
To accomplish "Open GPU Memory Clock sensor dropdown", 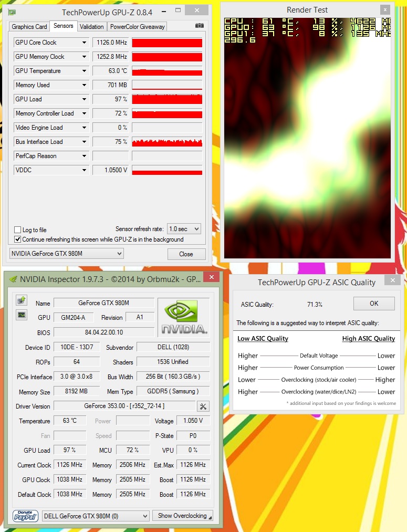I will click(x=84, y=57).
